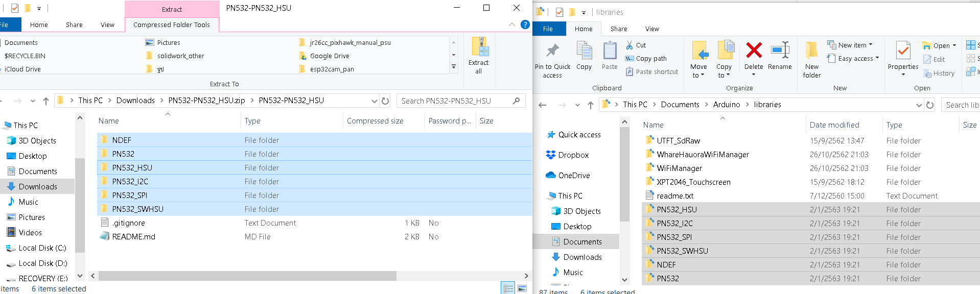Click the Paste clipboard icon
This screenshot has height=294, width=980.
[610, 51]
